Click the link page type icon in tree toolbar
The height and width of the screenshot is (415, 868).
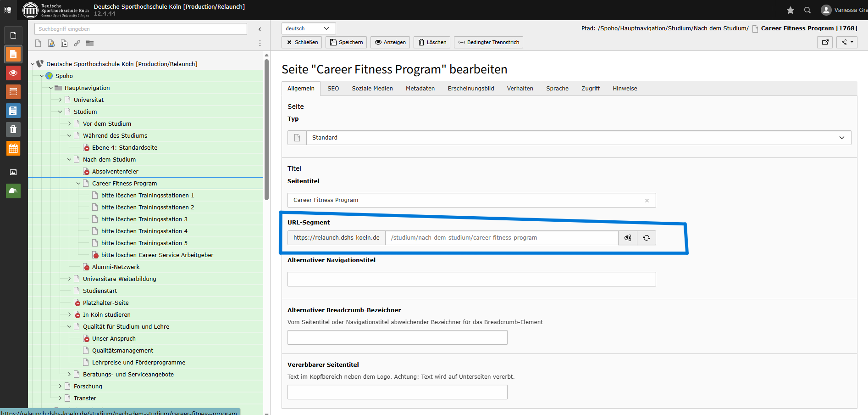pyautogui.click(x=77, y=43)
